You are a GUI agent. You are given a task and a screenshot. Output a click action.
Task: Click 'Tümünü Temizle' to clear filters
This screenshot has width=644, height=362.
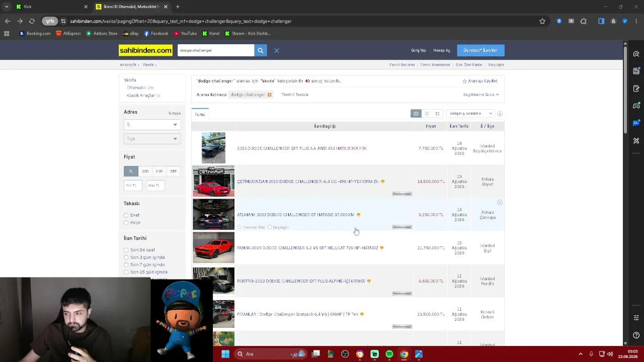click(295, 95)
